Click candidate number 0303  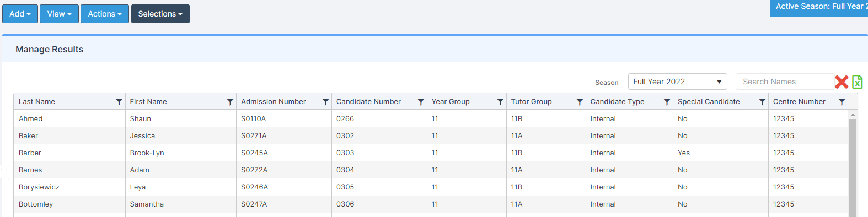(345, 153)
